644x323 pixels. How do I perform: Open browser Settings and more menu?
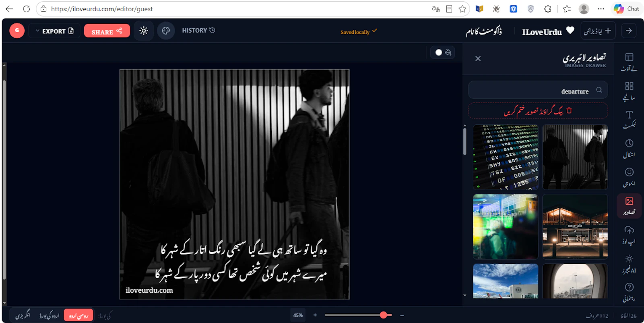601,9
